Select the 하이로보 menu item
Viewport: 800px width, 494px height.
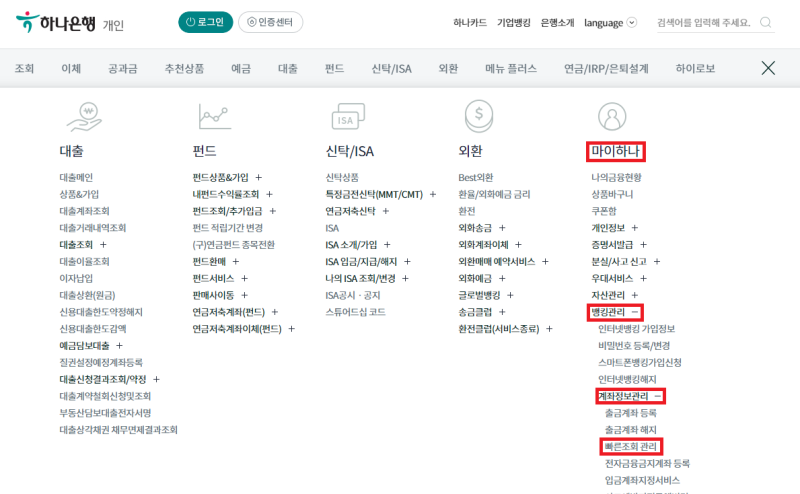695,68
